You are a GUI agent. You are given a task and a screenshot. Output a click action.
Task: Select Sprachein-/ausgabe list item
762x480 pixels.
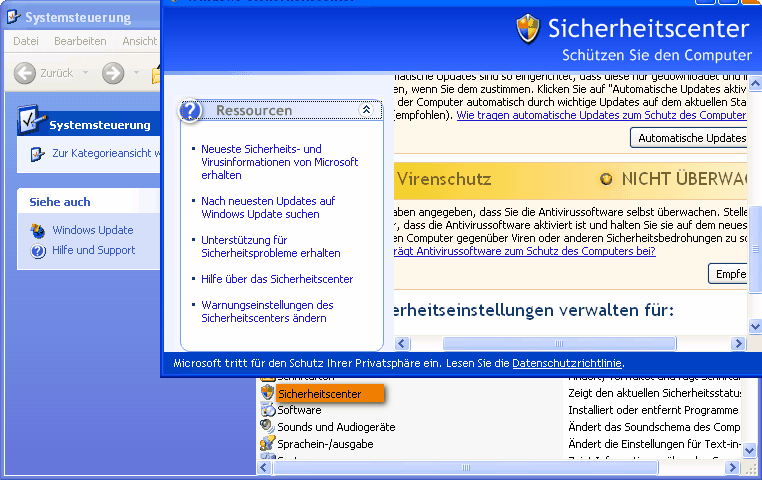325,444
